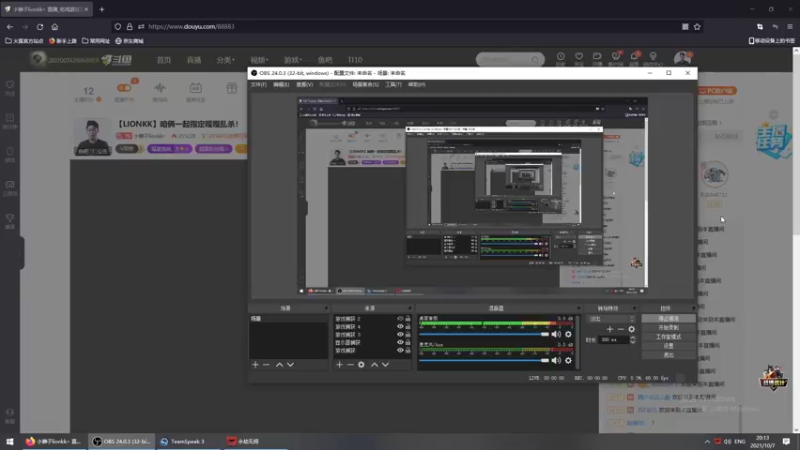Open the transition type dropdown in OBS

[x=611, y=319]
